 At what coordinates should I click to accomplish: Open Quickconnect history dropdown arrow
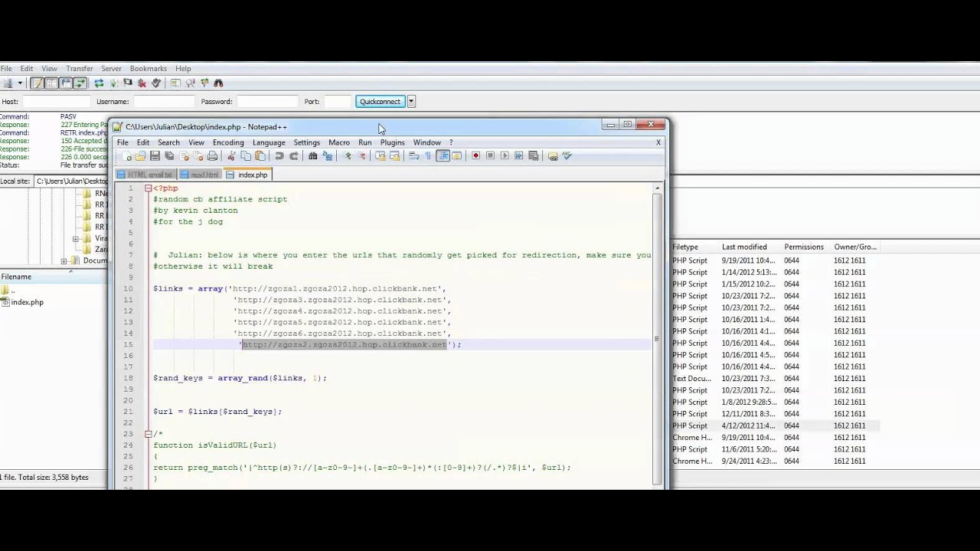[x=411, y=101]
